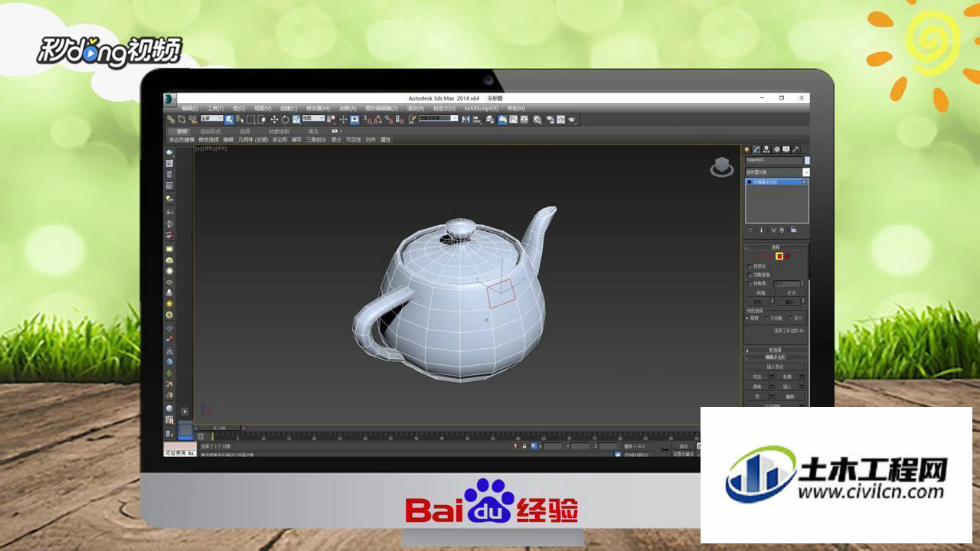The width and height of the screenshot is (980, 551).
Task: Activate the Select and Scale tool
Action: [x=296, y=119]
